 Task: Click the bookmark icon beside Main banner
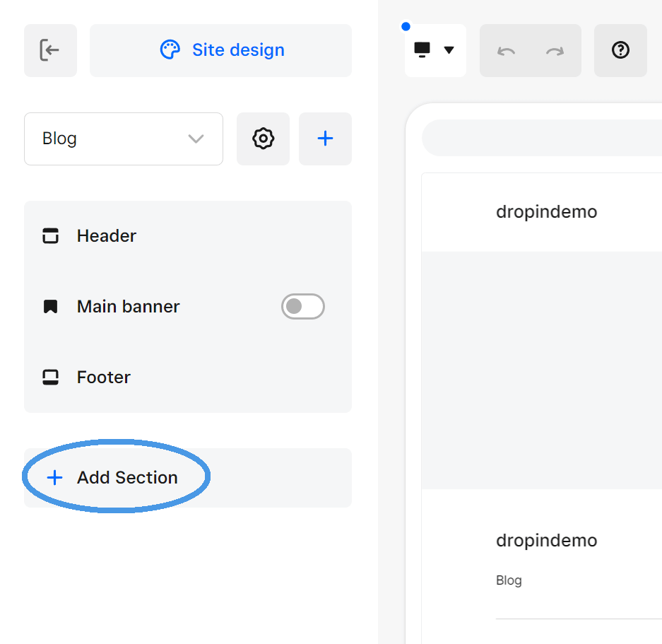tap(50, 306)
